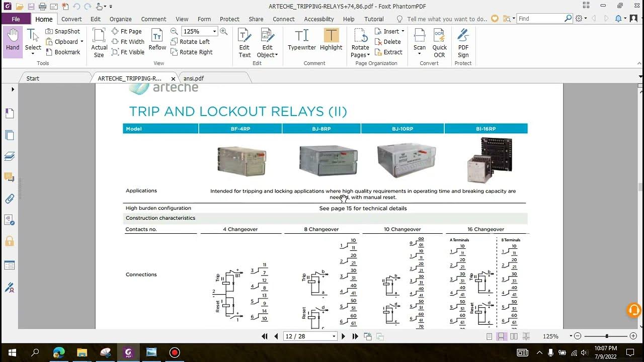Set view to Actual Size
644x362 pixels.
(99, 43)
